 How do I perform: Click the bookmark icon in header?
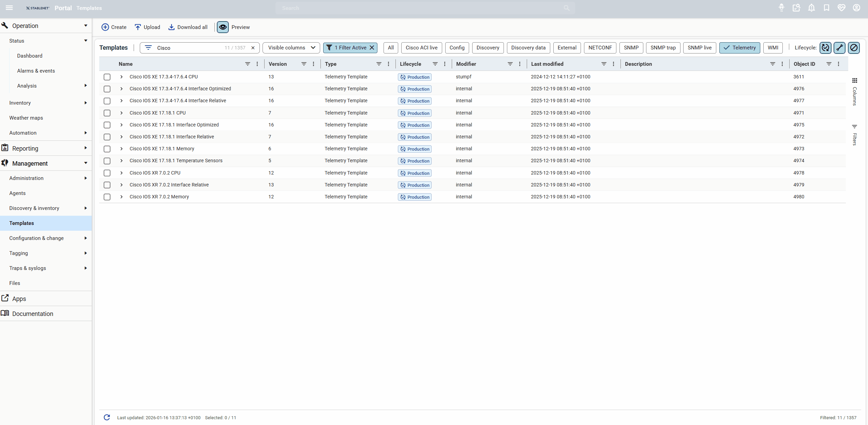point(826,8)
